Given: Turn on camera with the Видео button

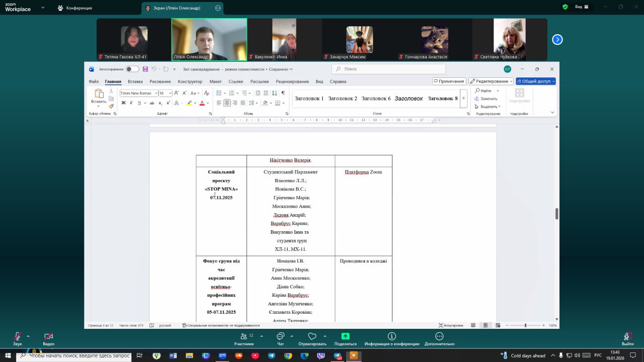Looking at the screenshot, I should [x=48, y=336].
